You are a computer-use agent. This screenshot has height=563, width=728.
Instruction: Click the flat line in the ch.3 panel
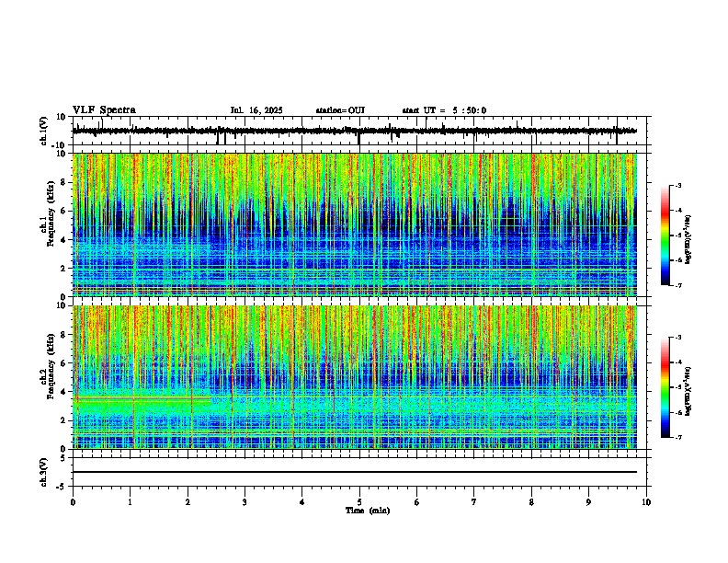pos(355,472)
